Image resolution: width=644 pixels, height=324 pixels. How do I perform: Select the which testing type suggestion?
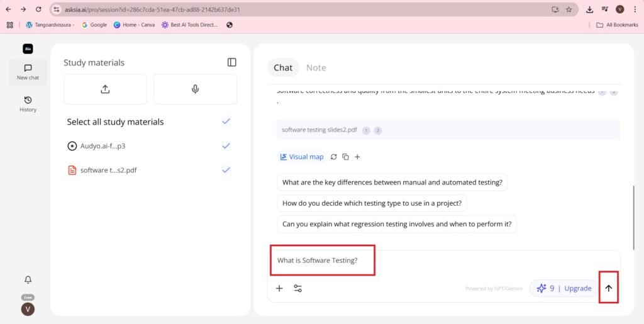coord(372,203)
